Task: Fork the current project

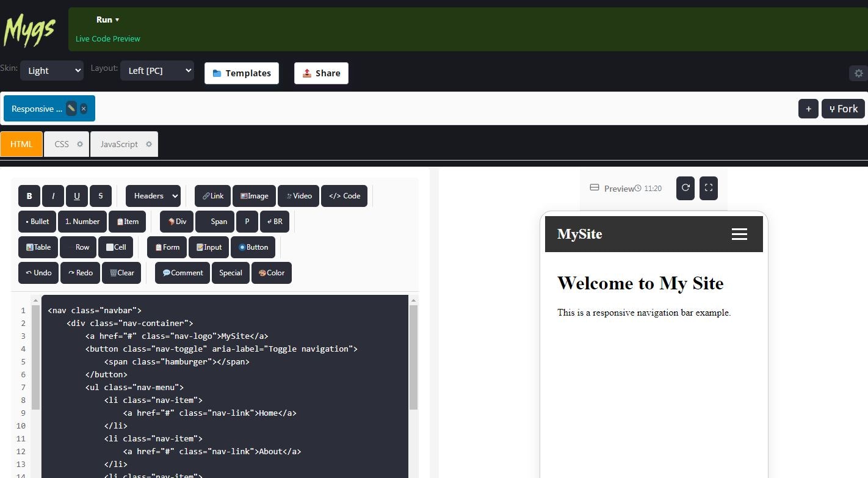Action: coord(843,109)
